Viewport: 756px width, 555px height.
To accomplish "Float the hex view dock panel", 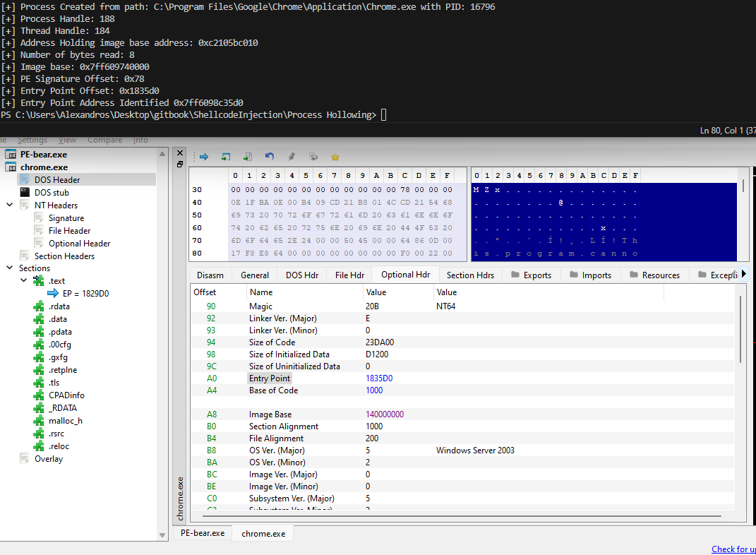I will (x=180, y=165).
